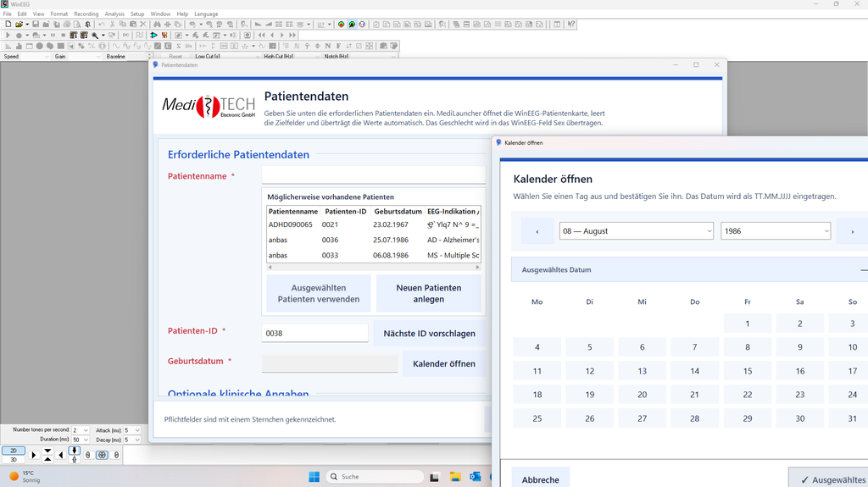Click the grey play triangle in recording toolbar
The image size is (868, 487).
8,35
